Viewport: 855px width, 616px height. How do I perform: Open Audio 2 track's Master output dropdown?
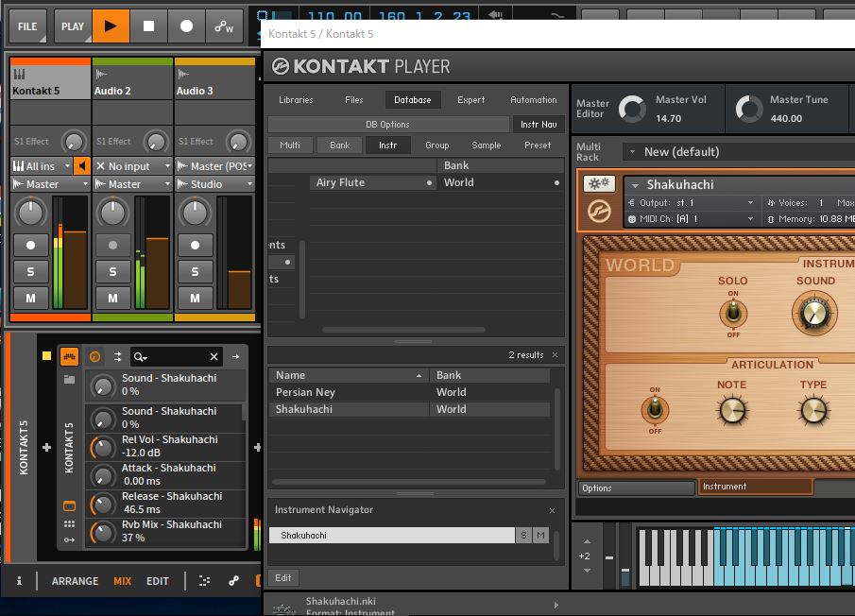coord(132,184)
